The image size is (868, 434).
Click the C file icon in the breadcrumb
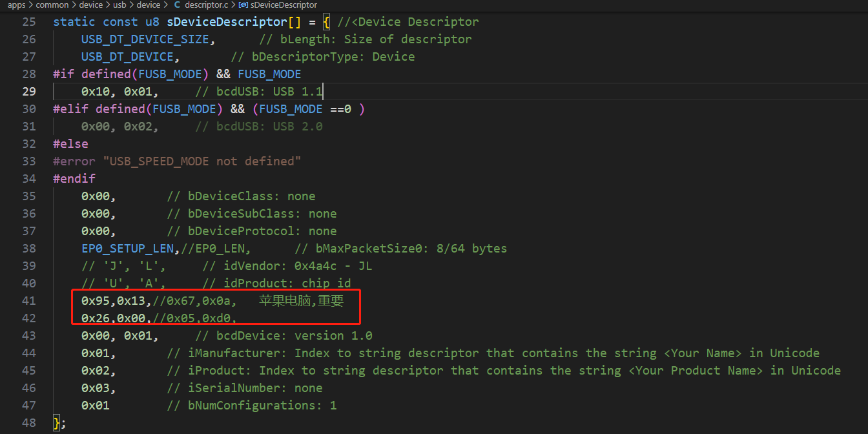(177, 5)
